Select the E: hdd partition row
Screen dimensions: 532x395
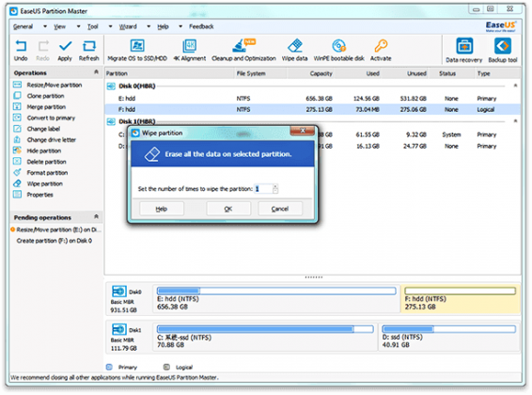[312, 99]
